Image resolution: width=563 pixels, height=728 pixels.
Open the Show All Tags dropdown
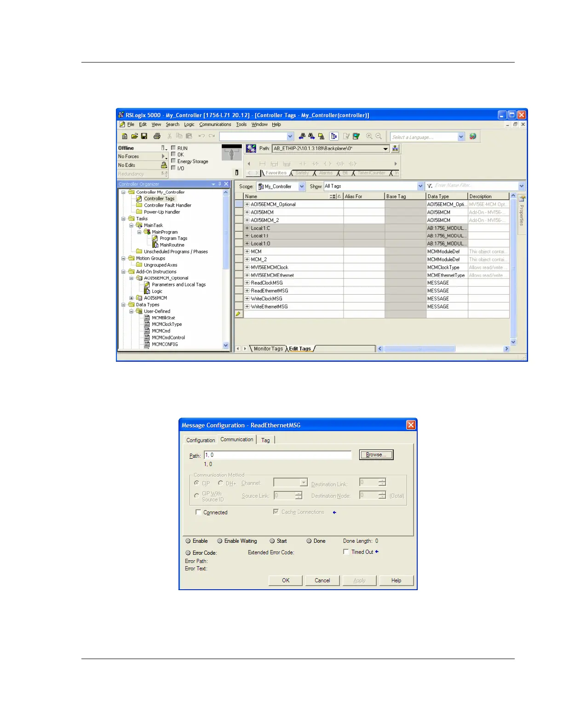click(x=420, y=186)
